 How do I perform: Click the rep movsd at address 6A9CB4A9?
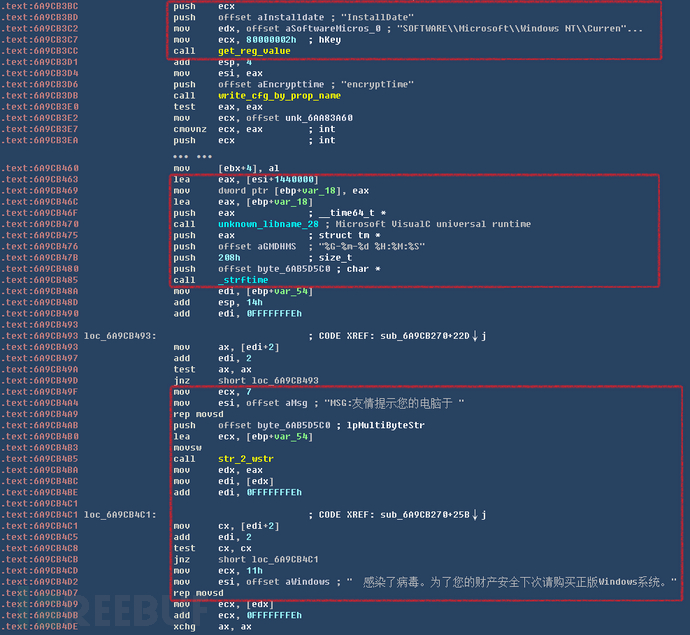tap(198, 415)
